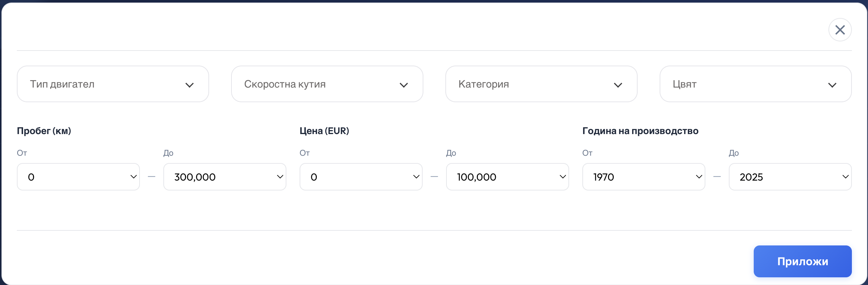
Task: Click the chevron beside the 100,000 price value
Action: click(563, 177)
